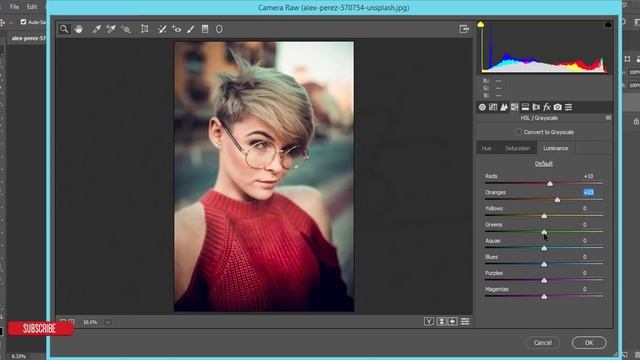This screenshot has width=640, height=360.
Task: Click the Magentas luminance slider handle
Action: (544, 297)
